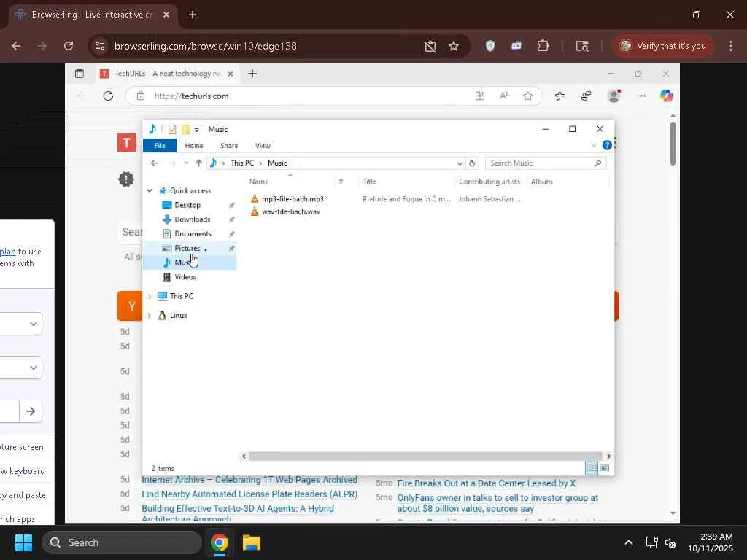Open File Explorer from taskbar
The image size is (747, 560).
(x=251, y=542)
